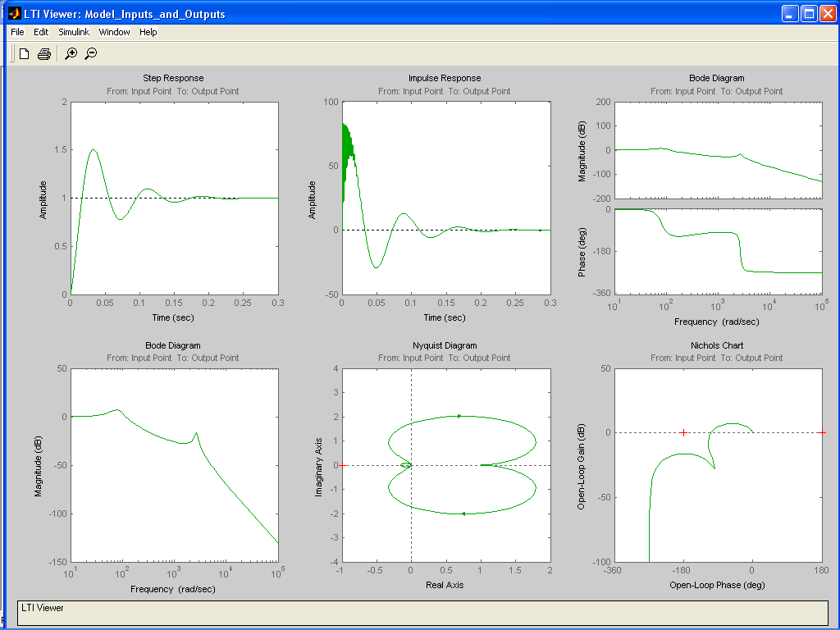Click the red marker at 180 on Nichols chart
The width and height of the screenshot is (840, 630).
click(821, 432)
